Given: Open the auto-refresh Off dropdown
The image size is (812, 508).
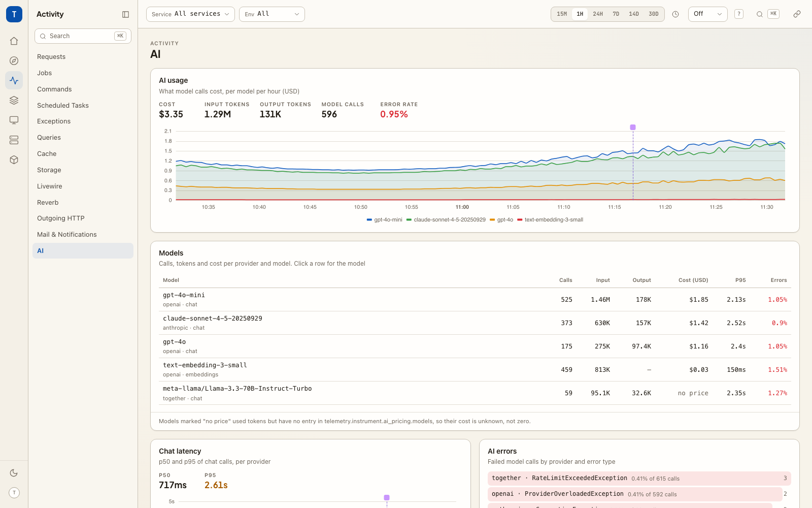Looking at the screenshot, I should click(x=707, y=14).
